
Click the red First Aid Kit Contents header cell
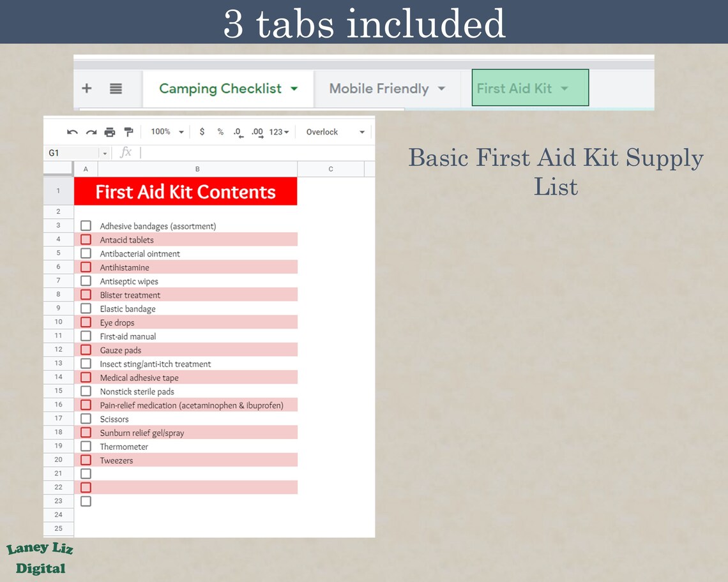click(x=185, y=191)
